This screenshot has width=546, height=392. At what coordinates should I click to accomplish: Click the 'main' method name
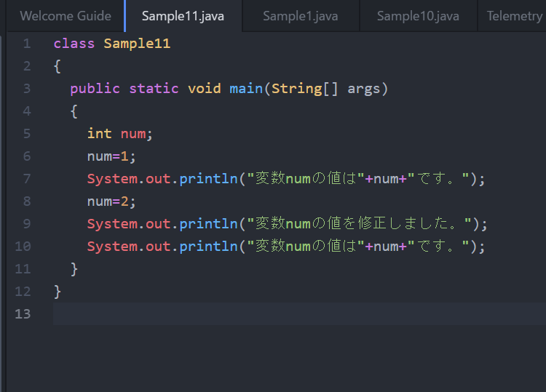[x=246, y=89]
